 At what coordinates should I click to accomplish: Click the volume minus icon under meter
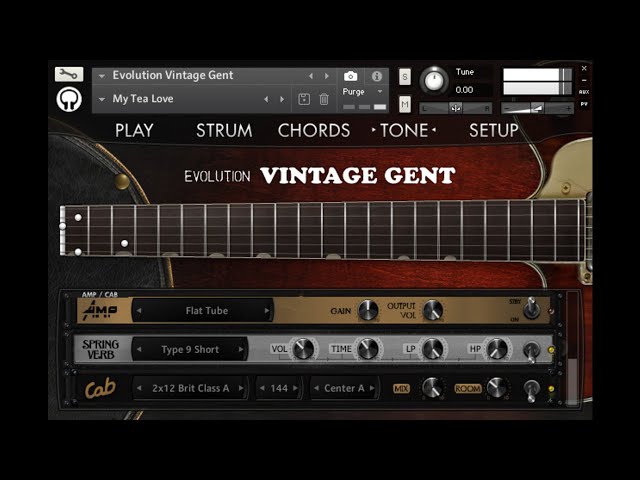507,109
